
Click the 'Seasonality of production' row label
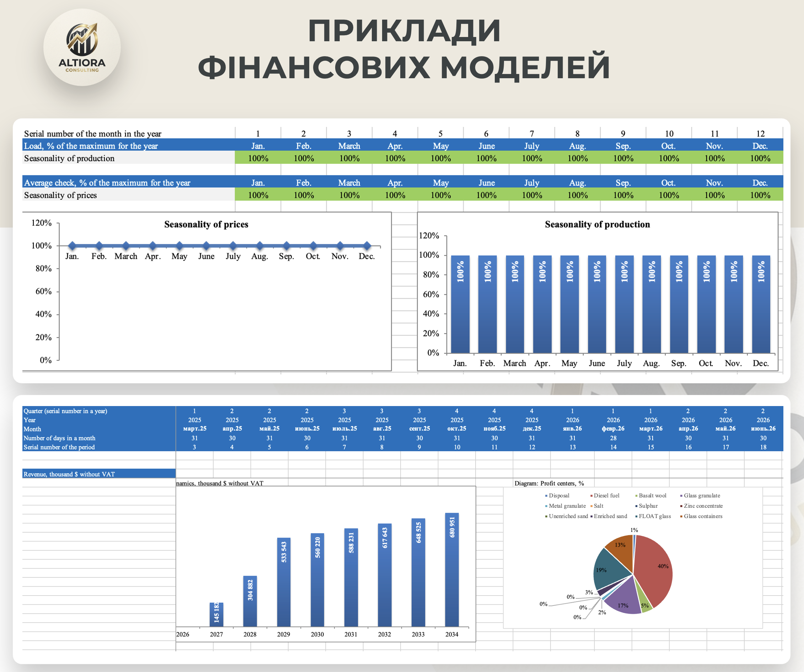(x=69, y=158)
